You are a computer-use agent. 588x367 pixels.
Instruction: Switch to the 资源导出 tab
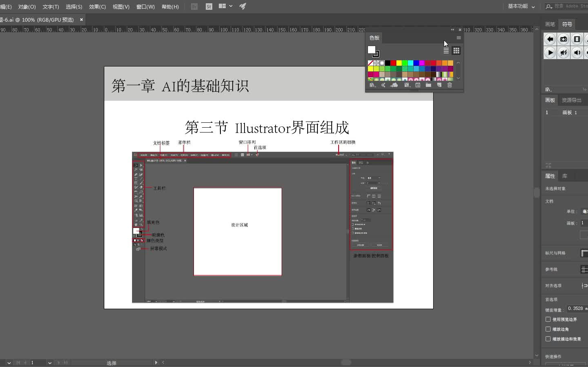(572, 100)
